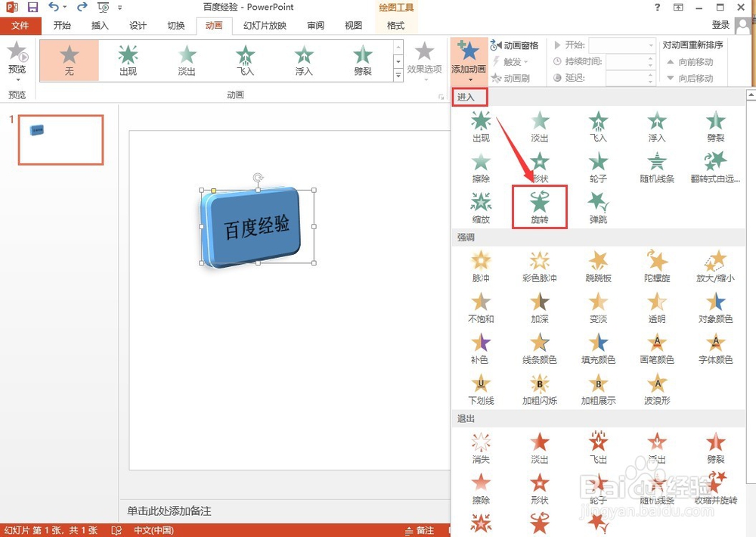Choose 透明 emphasis effect
The width and height of the screenshot is (756, 537).
(657, 308)
